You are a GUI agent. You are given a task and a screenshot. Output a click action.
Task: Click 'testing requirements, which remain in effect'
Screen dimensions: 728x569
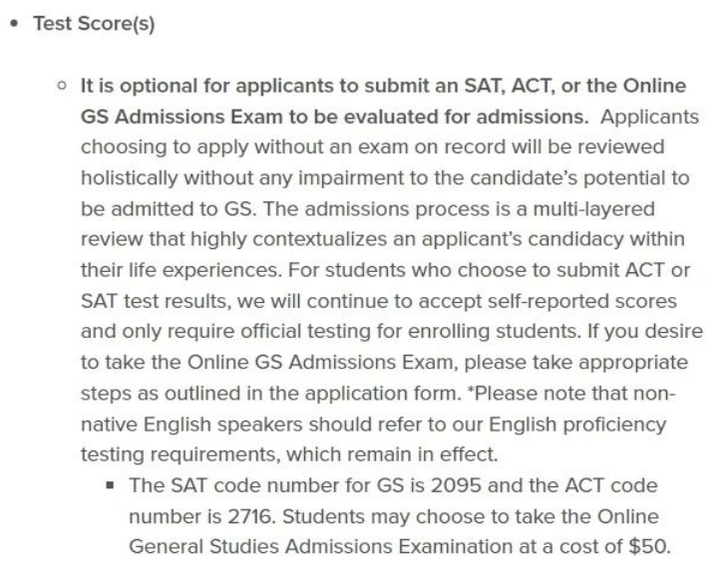(x=289, y=454)
